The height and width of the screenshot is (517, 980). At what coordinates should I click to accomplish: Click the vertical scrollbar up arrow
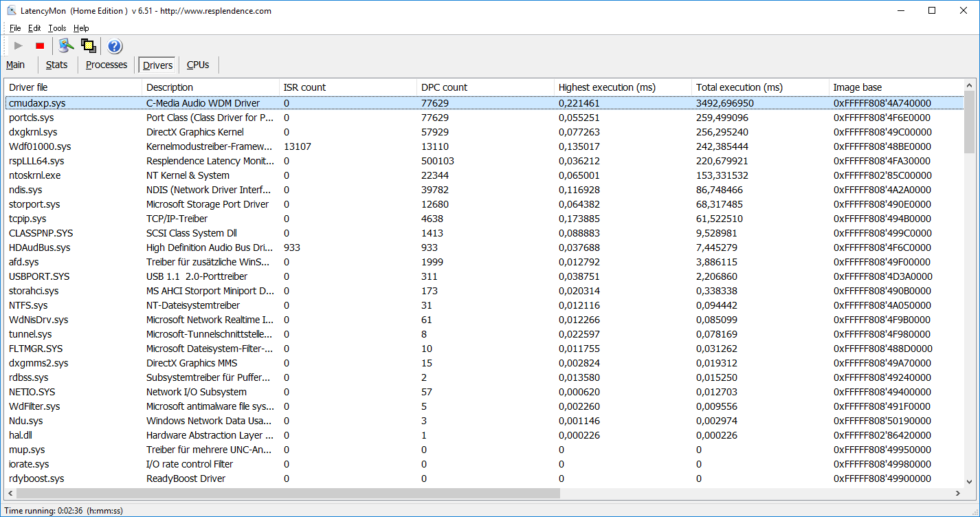969,86
